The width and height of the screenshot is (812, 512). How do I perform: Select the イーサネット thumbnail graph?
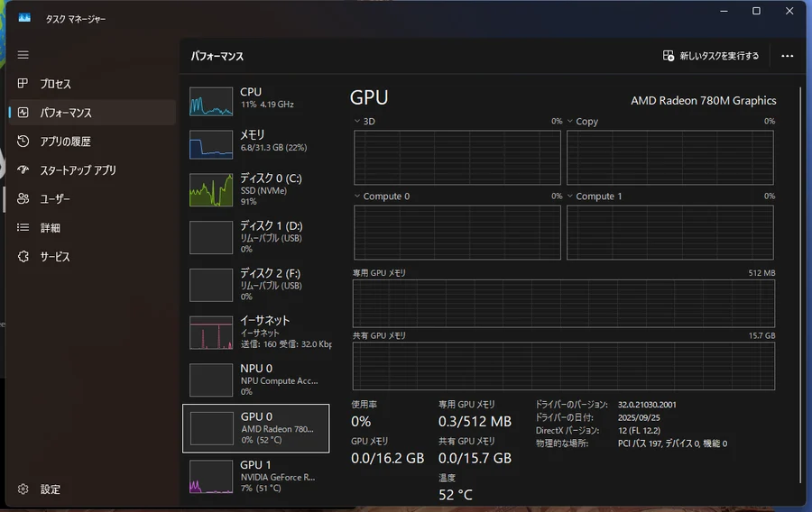(211, 333)
